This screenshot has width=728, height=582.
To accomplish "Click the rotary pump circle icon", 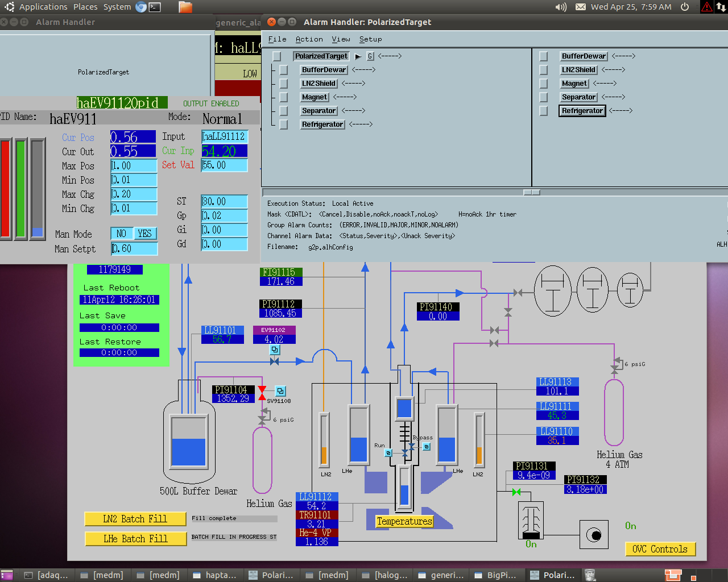I will pyautogui.click(x=594, y=535).
